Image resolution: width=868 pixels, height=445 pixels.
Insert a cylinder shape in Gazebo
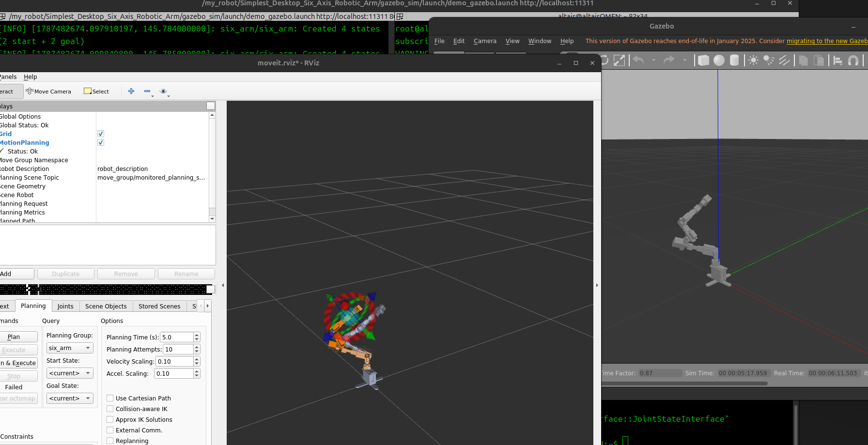click(x=734, y=60)
